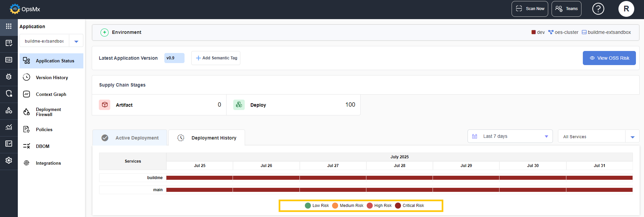Expand Environment with the green plus icon
The width and height of the screenshot is (644, 217).
pyautogui.click(x=105, y=32)
